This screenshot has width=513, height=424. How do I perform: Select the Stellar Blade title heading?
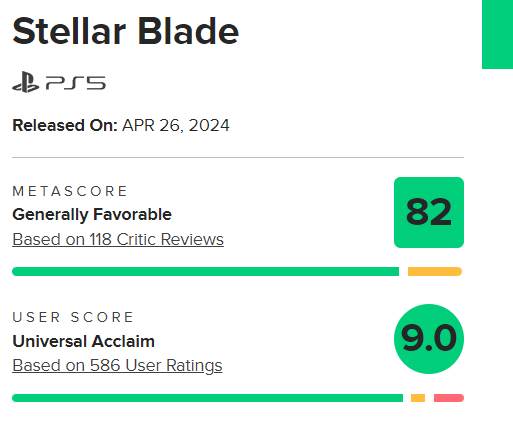(126, 31)
